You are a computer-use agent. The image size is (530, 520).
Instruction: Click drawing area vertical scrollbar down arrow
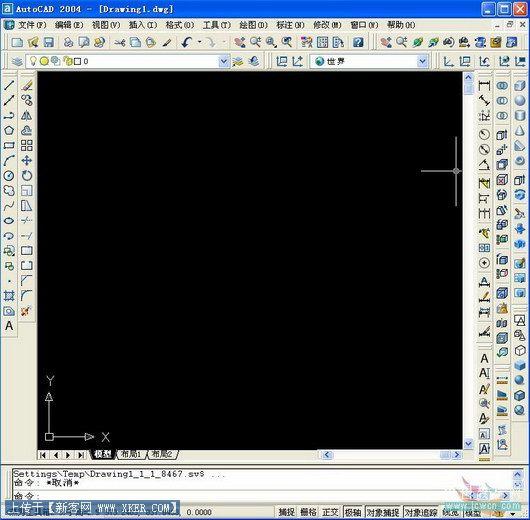pyautogui.click(x=468, y=443)
